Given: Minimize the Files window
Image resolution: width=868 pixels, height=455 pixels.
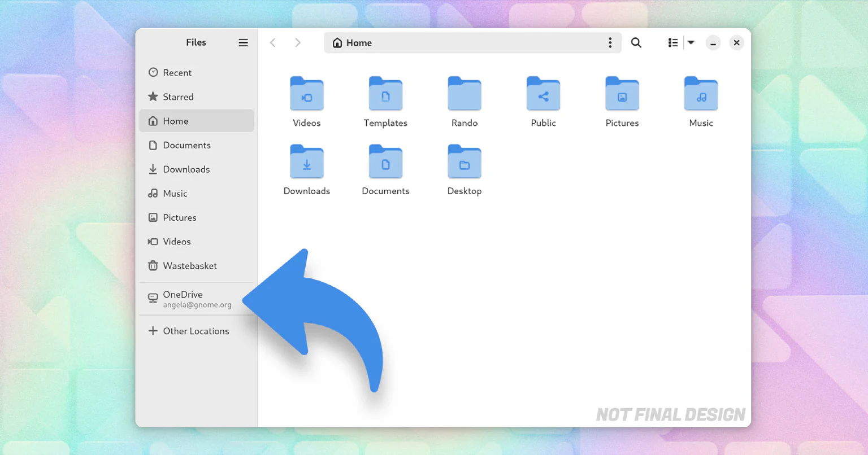Looking at the screenshot, I should pos(713,43).
